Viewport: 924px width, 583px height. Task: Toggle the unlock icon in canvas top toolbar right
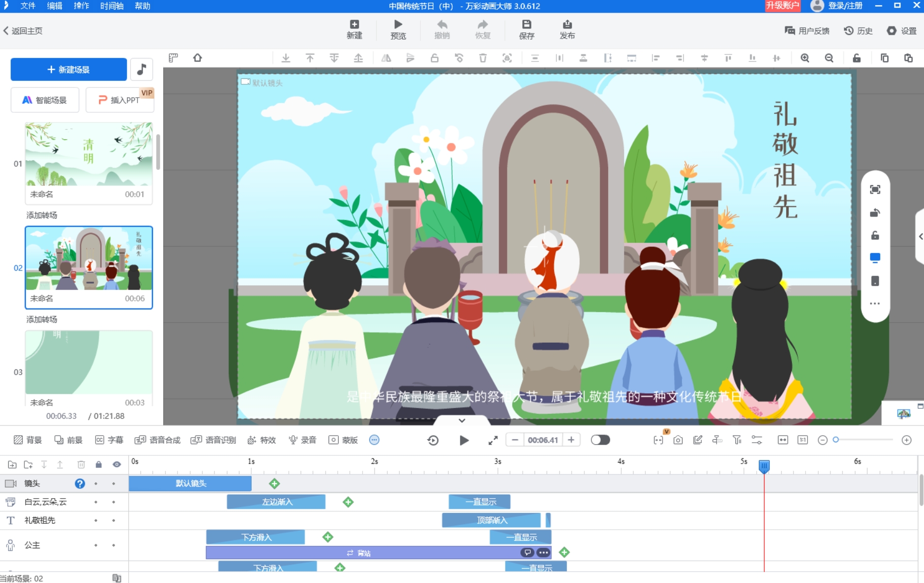pyautogui.click(x=856, y=58)
